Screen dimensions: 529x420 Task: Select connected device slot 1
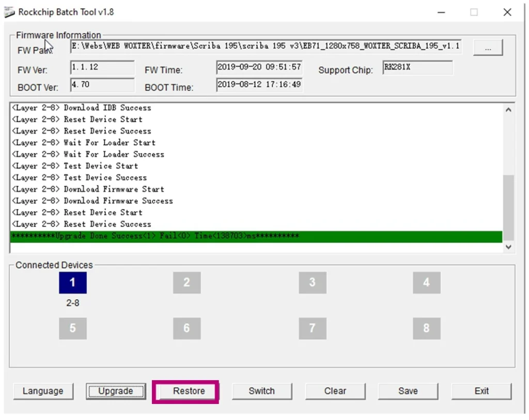tap(72, 283)
